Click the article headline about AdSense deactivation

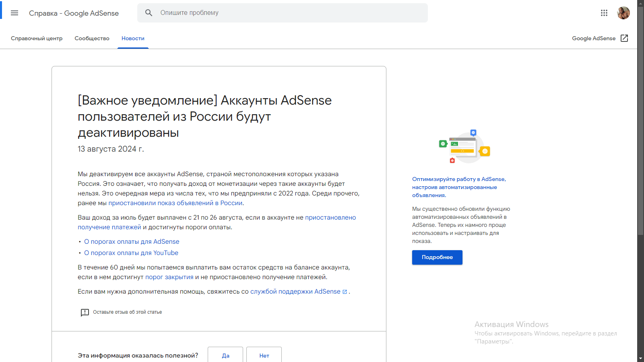[204, 116]
